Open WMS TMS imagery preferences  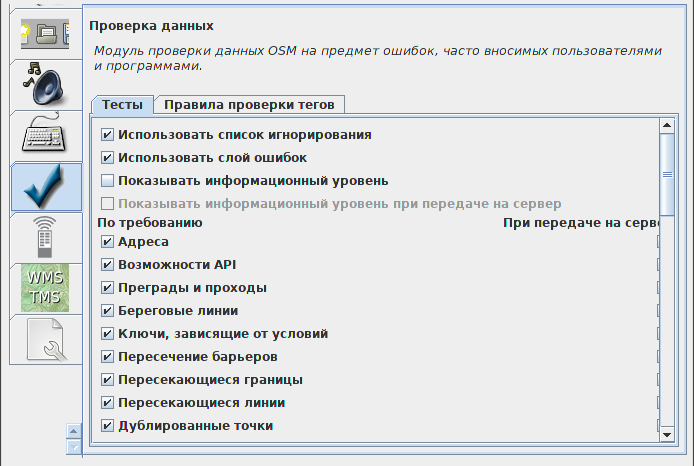[x=45, y=288]
